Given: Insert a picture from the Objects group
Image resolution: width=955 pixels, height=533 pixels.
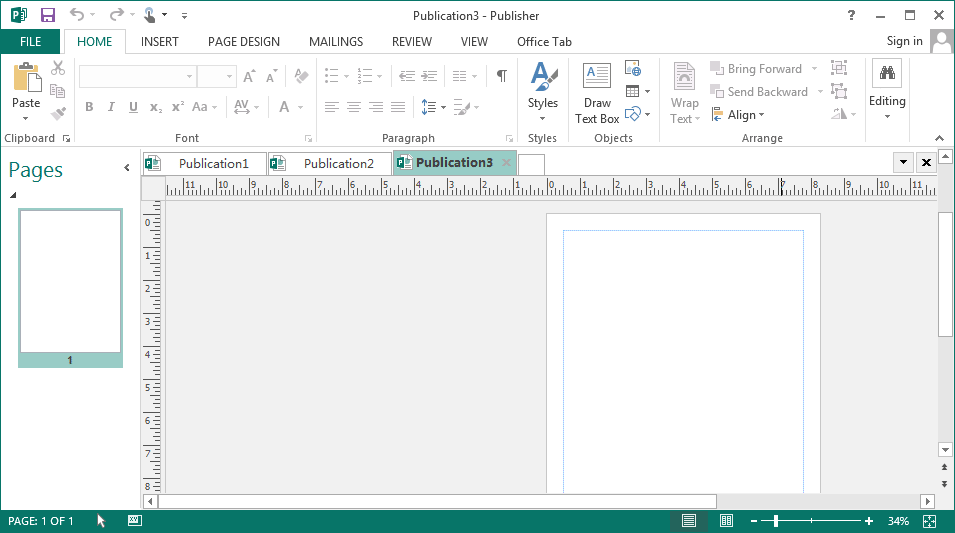Looking at the screenshot, I should (632, 68).
